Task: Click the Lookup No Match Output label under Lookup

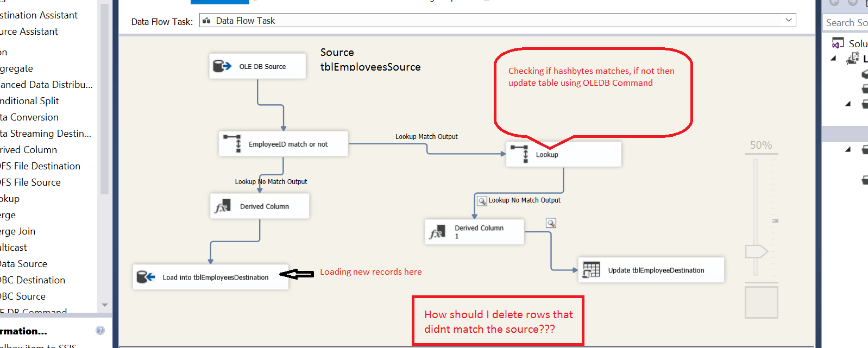Action: pos(524,200)
